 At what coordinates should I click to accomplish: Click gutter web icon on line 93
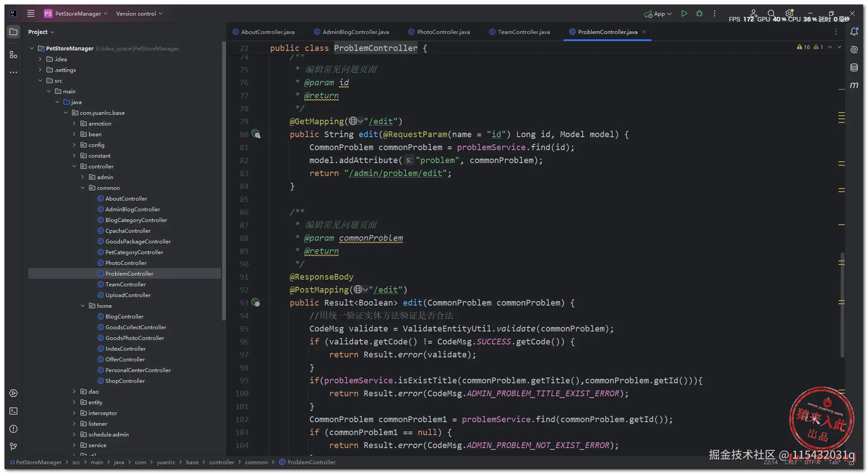click(256, 302)
